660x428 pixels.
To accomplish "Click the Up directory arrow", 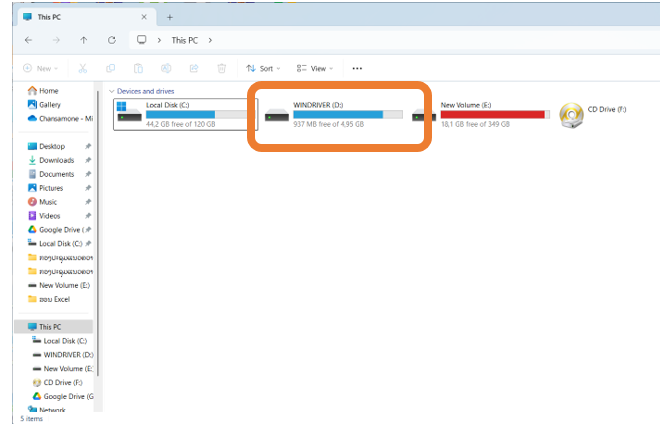I will 84,40.
